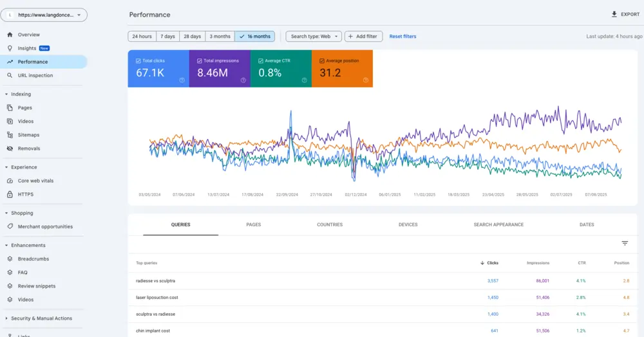Open Sitemaps via its sidebar icon
644x337 pixels.
click(10, 135)
